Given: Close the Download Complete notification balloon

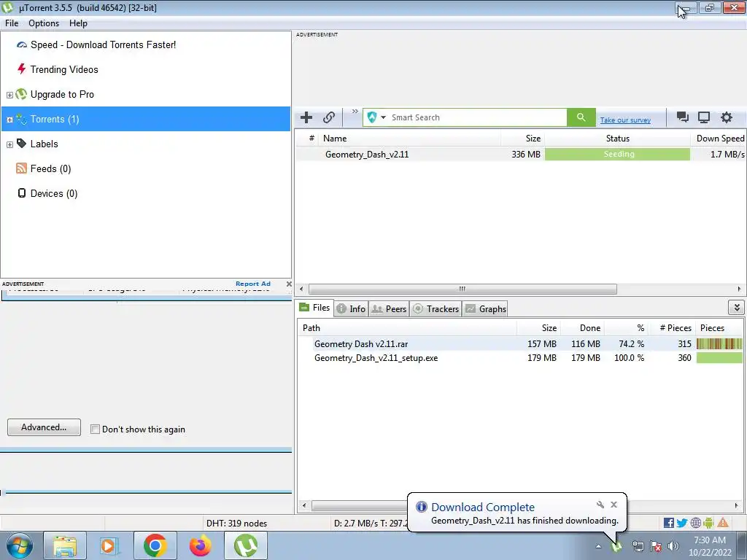Looking at the screenshot, I should pos(614,505).
